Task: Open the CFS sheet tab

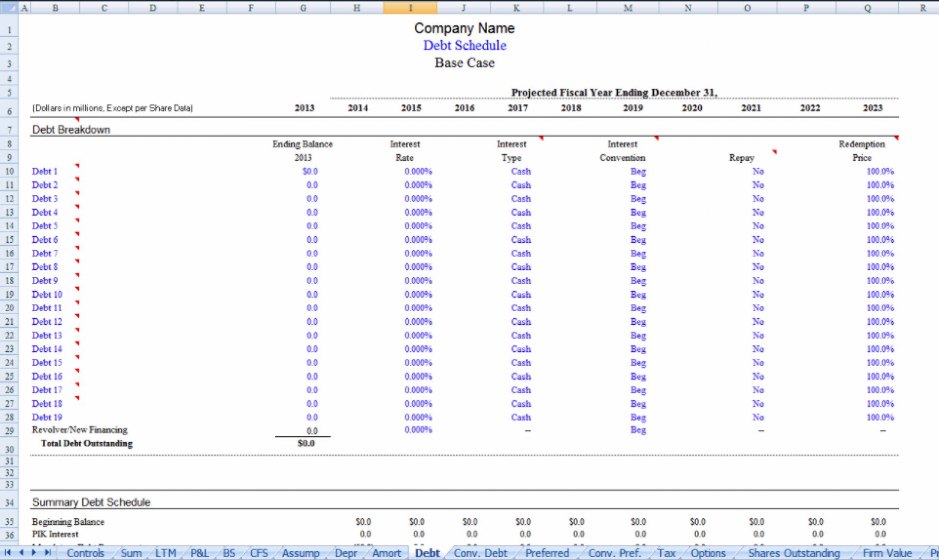Action: click(259, 553)
